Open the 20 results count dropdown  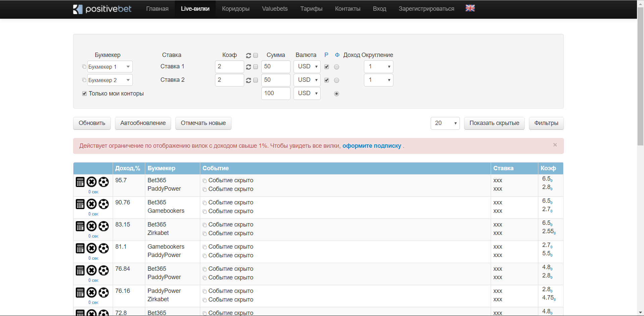point(445,123)
